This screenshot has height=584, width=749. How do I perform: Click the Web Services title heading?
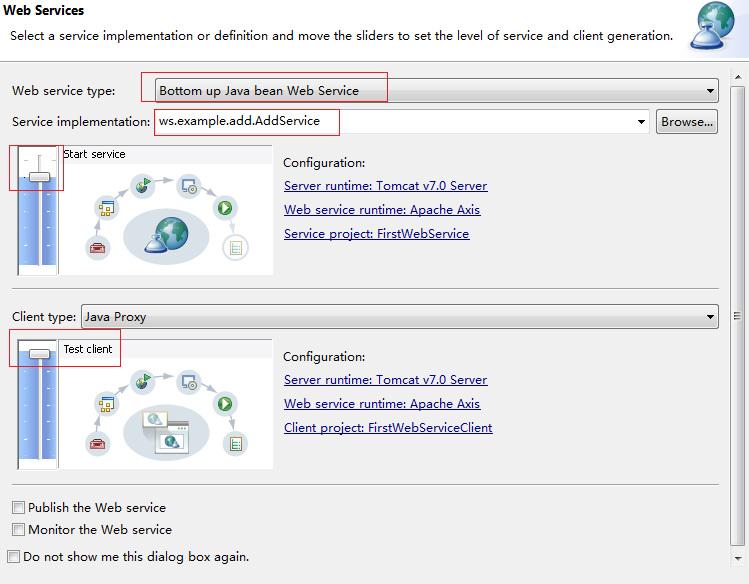tap(43, 10)
